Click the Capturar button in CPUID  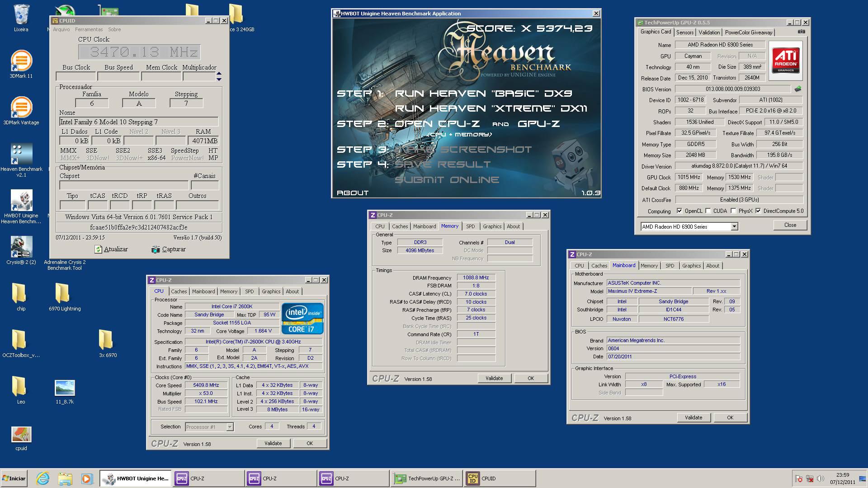pos(168,249)
